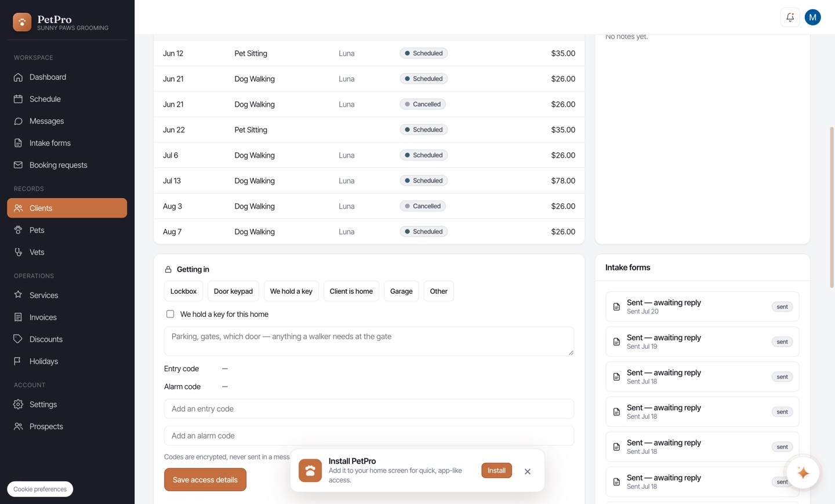Click the Install button in banner
The width and height of the screenshot is (835, 504).
[496, 470]
